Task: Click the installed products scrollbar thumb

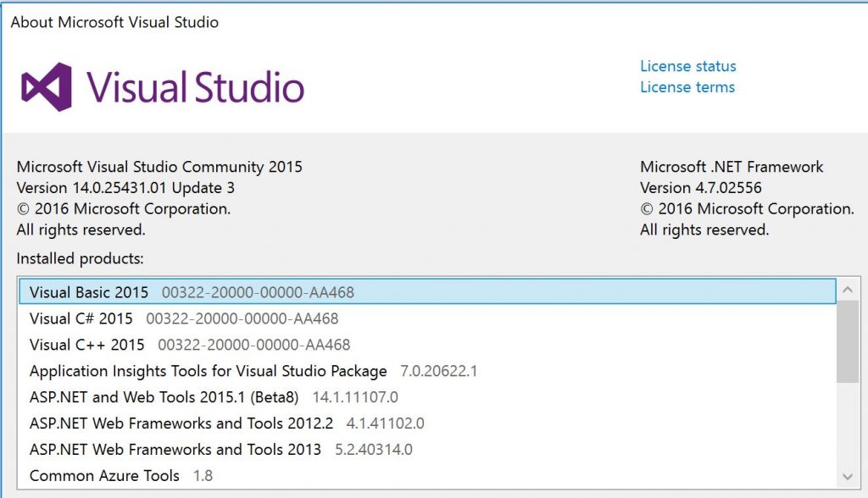Action: pyautogui.click(x=848, y=341)
